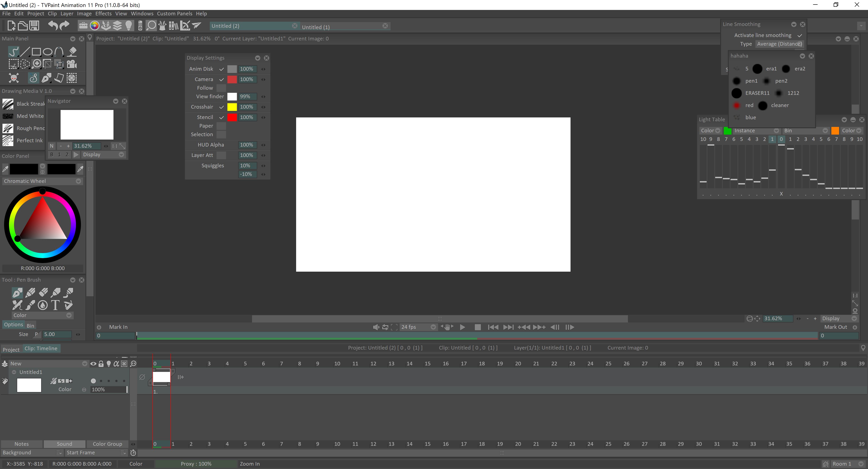
Task: Open the Tool panel Color mode dropdown
Action: click(x=42, y=315)
